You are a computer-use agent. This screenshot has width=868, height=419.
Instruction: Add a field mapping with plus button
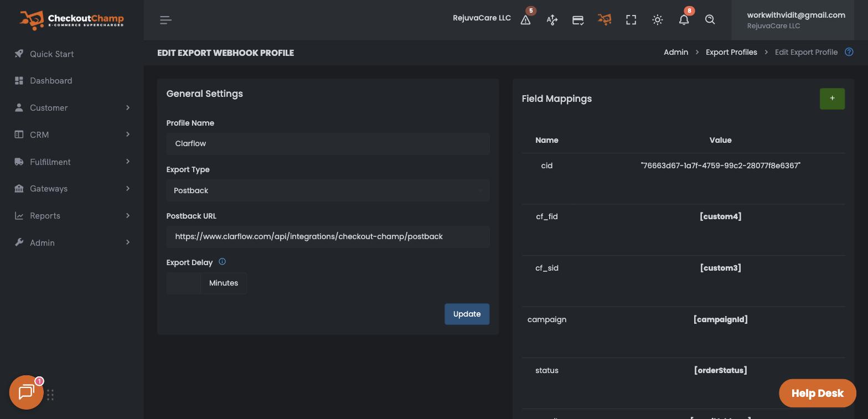pyautogui.click(x=833, y=99)
